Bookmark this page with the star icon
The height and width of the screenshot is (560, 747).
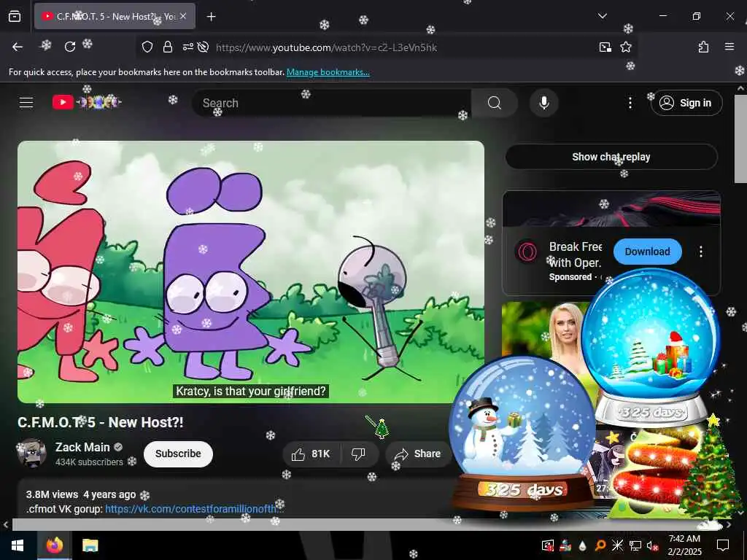coord(625,47)
